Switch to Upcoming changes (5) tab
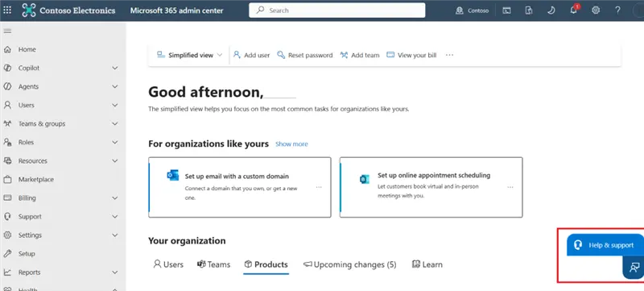 pos(350,264)
